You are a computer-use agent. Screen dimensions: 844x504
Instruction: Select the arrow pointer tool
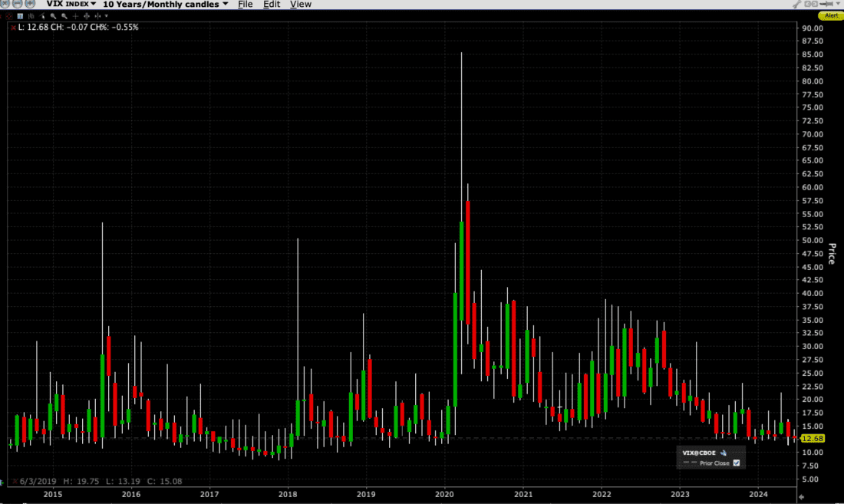[x=42, y=15]
